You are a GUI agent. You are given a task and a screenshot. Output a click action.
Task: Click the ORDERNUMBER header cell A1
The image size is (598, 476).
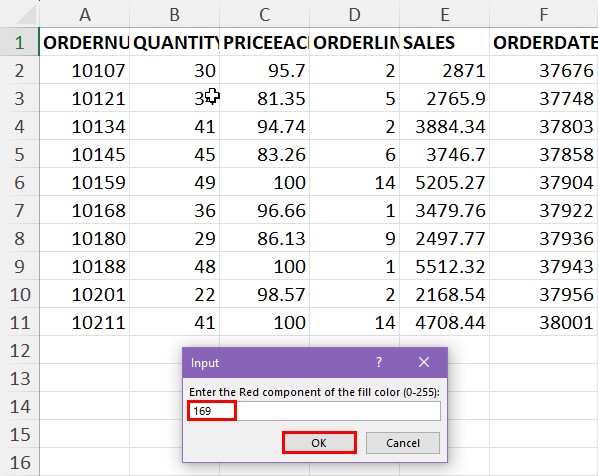pyautogui.click(x=85, y=42)
